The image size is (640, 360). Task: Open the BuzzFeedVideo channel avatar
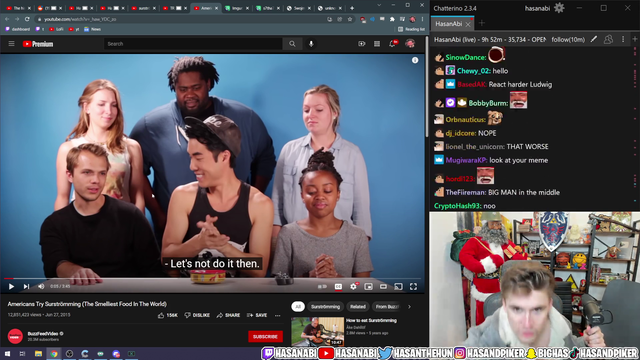pyautogui.click(x=15, y=336)
